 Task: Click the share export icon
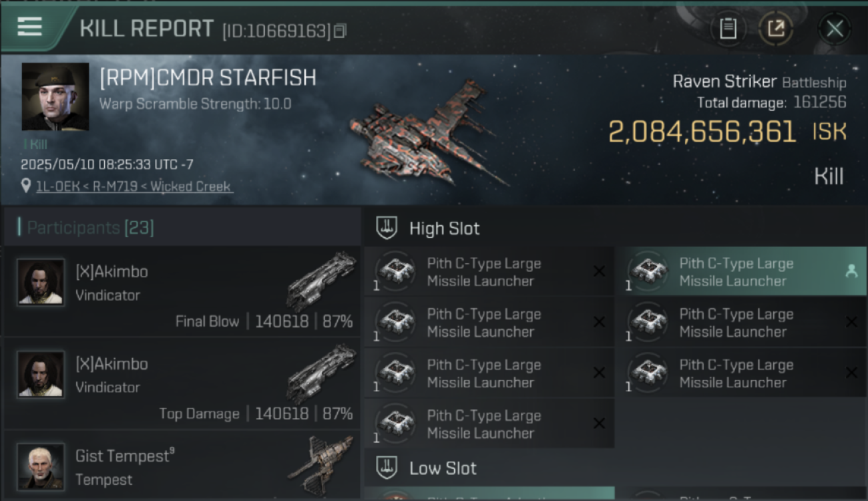coord(775,29)
